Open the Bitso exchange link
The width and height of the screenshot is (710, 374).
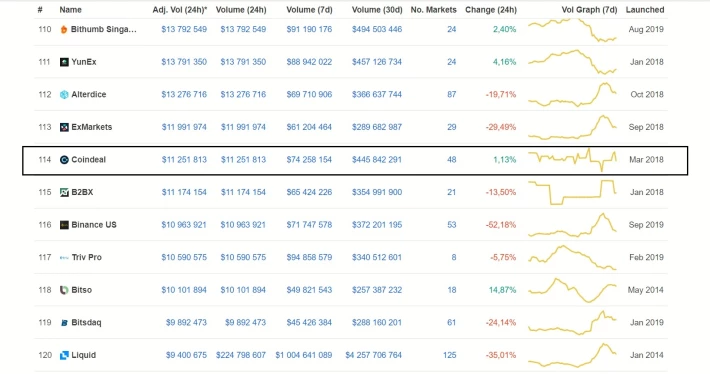pos(82,290)
